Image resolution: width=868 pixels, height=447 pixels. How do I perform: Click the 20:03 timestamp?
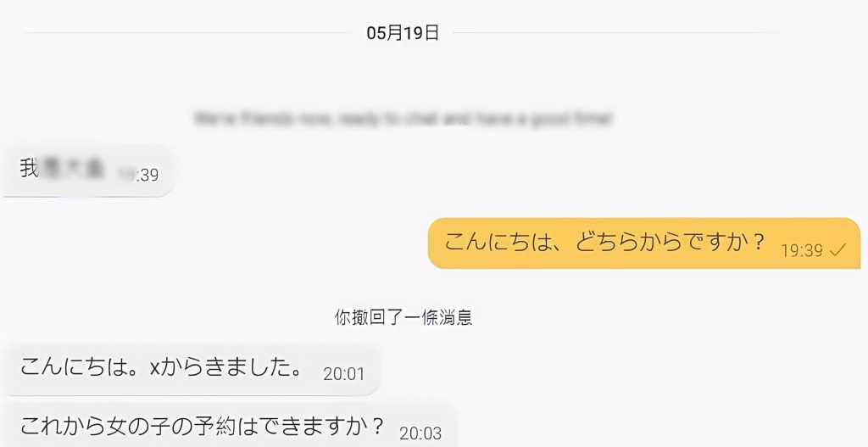pos(420,433)
